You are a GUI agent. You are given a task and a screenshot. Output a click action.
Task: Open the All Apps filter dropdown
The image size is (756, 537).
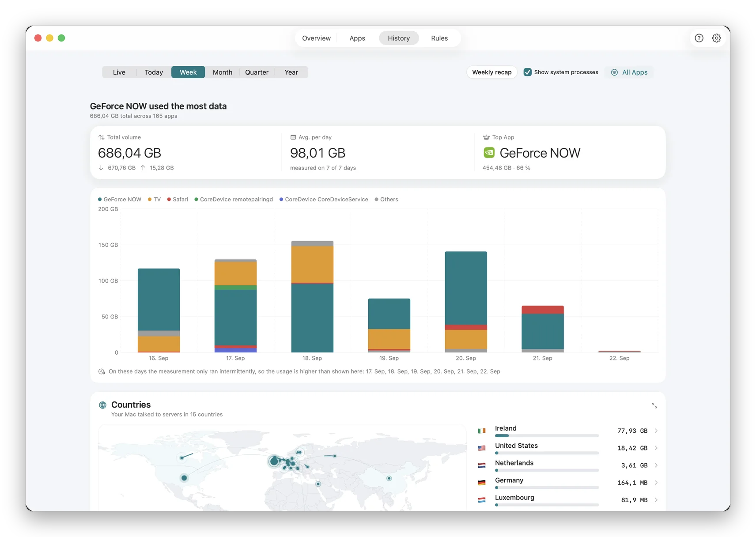(629, 72)
